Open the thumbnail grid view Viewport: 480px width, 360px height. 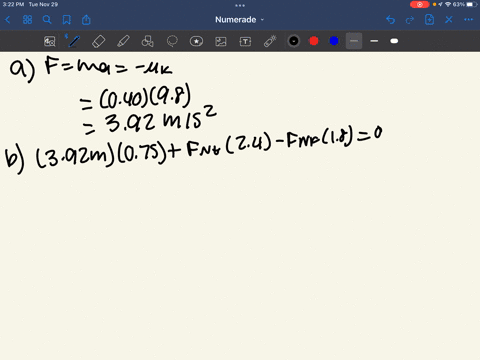[27, 20]
